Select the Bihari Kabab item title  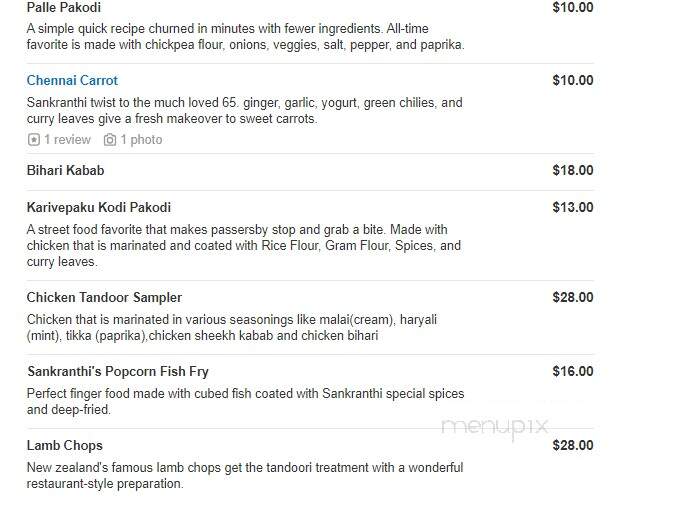(x=65, y=170)
